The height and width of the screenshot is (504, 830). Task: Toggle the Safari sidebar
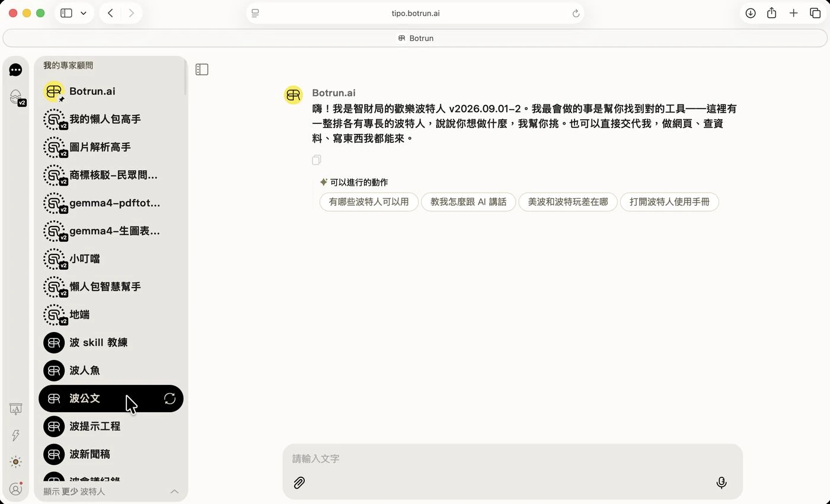(x=66, y=13)
